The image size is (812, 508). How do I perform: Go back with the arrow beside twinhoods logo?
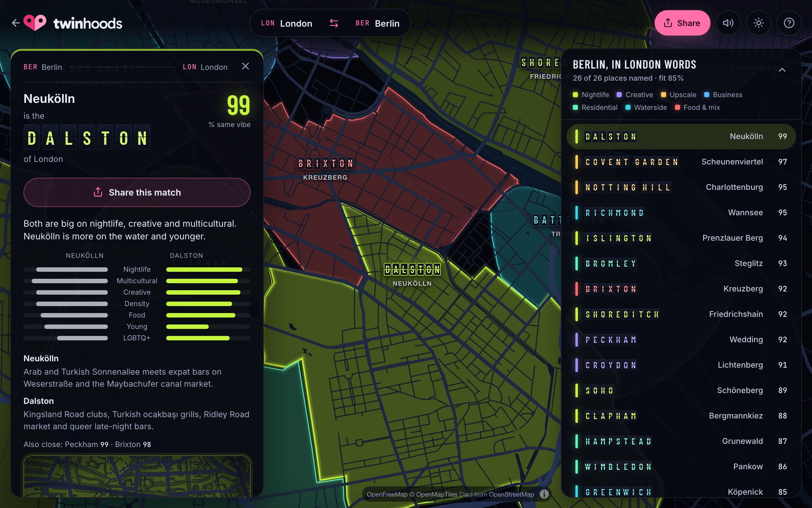pyautogui.click(x=16, y=23)
